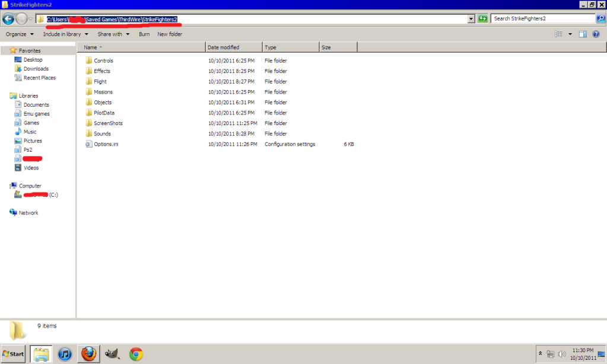
Task: Open the Games library
Action: [x=31, y=123]
